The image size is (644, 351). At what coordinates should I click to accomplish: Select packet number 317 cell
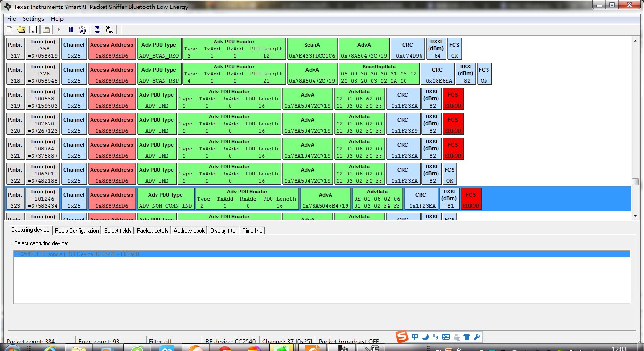16,49
